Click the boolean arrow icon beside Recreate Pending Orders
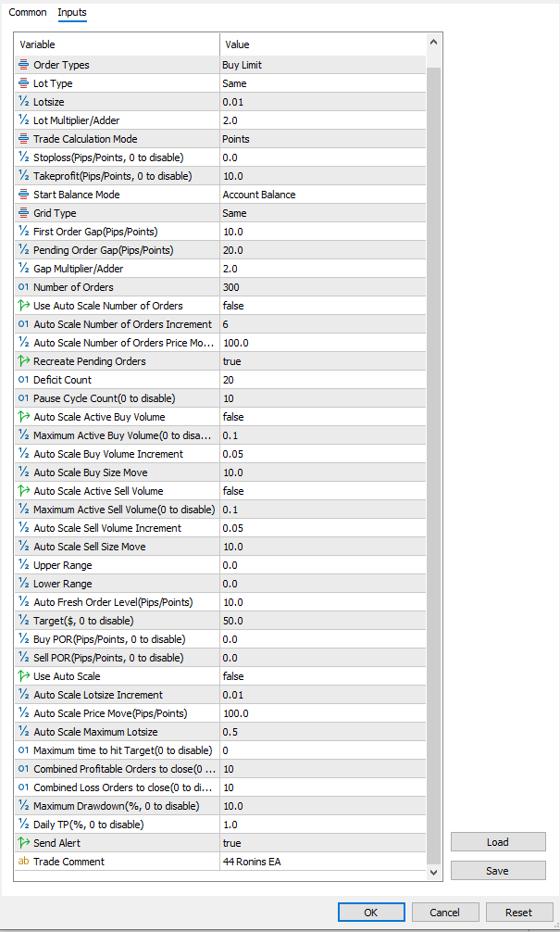Image resolution: width=560 pixels, height=932 pixels. tap(24, 361)
